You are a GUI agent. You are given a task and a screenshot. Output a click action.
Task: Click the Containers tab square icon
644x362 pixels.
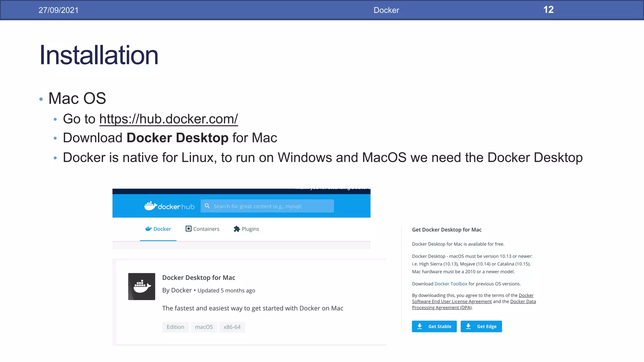point(188,229)
